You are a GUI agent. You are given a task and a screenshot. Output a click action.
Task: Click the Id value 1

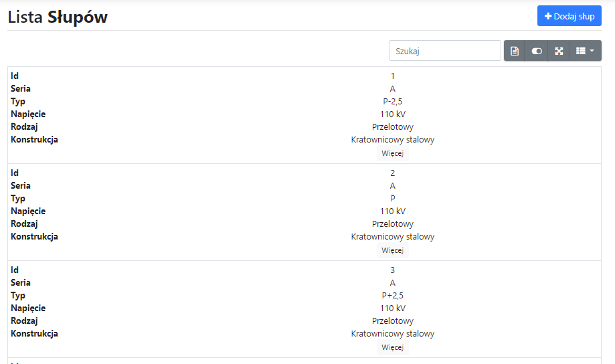pos(393,76)
